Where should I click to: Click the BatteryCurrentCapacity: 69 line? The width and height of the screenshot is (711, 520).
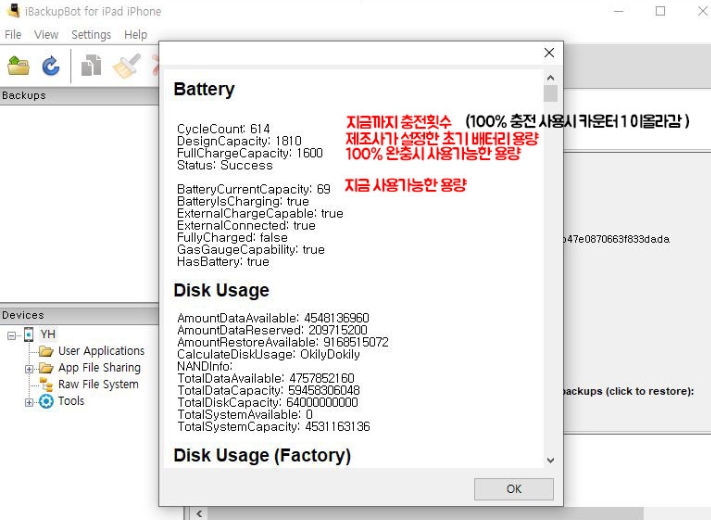click(x=253, y=189)
